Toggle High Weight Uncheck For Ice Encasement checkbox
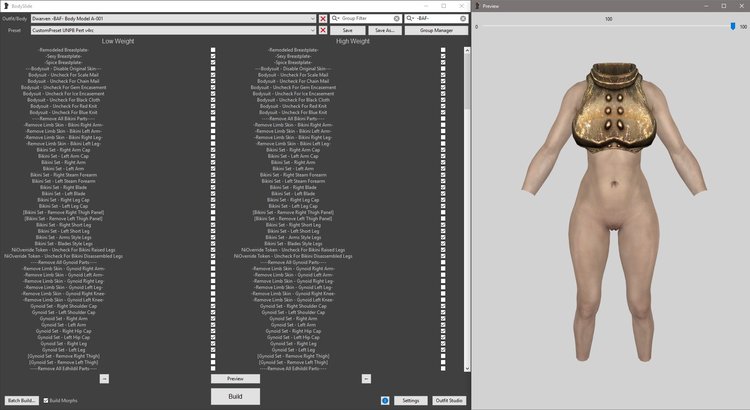The width and height of the screenshot is (750, 410). point(443,94)
